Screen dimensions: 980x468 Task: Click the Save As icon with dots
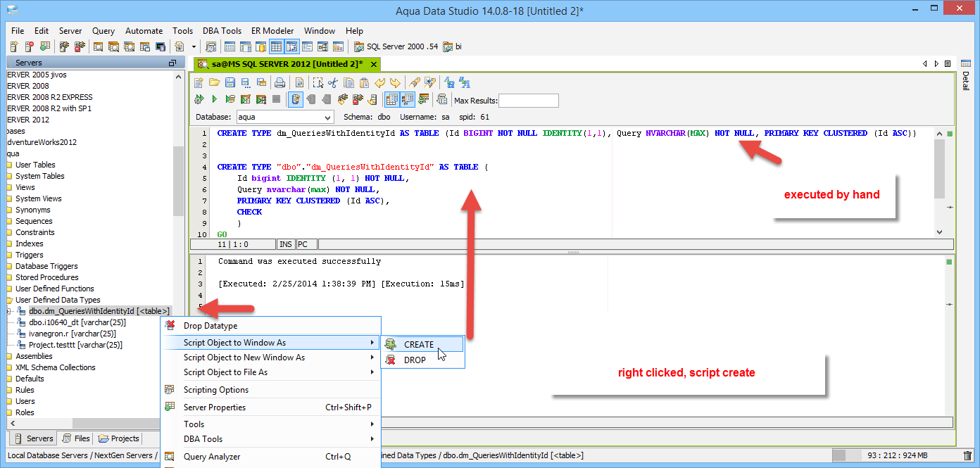245,82
